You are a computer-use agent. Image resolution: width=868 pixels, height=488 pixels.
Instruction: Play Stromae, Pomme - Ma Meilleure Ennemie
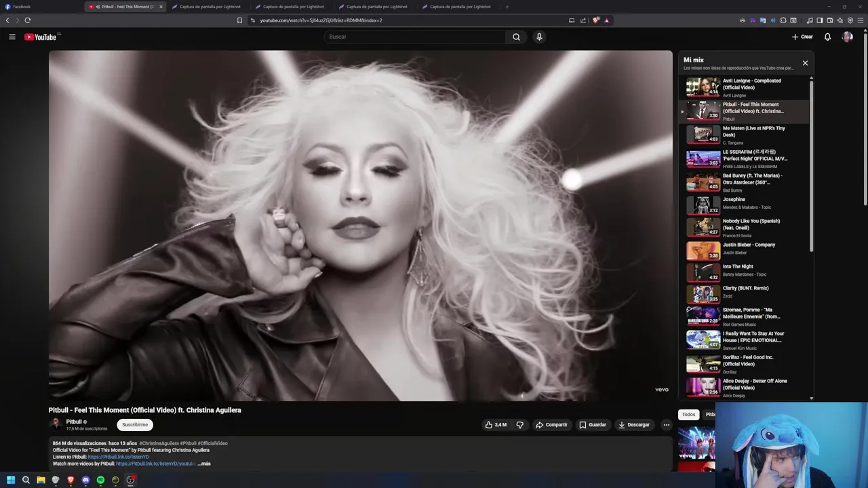(745, 317)
